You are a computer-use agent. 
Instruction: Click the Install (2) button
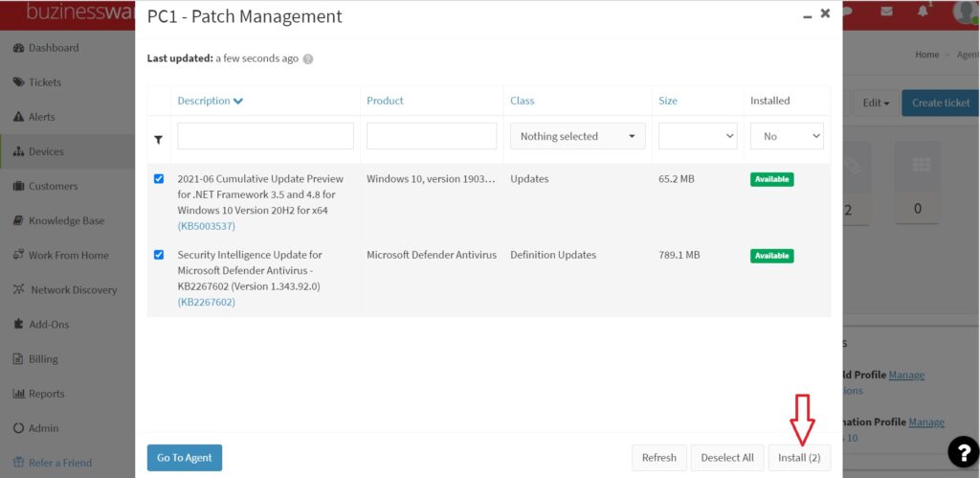coord(799,458)
